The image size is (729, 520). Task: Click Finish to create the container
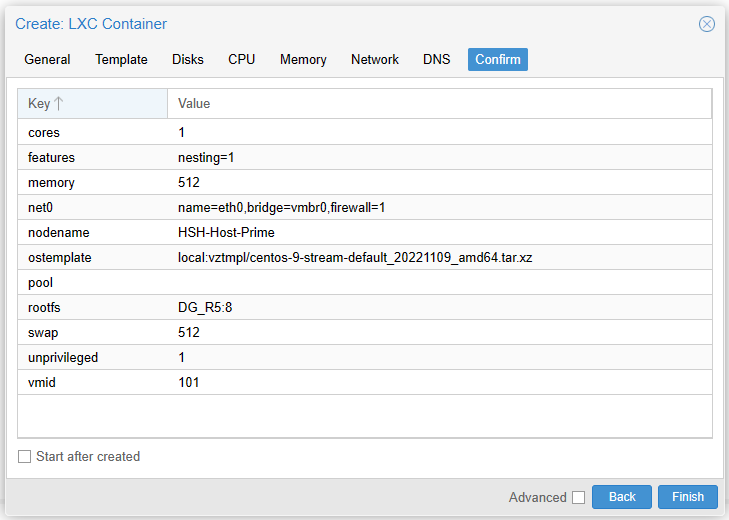tap(687, 497)
